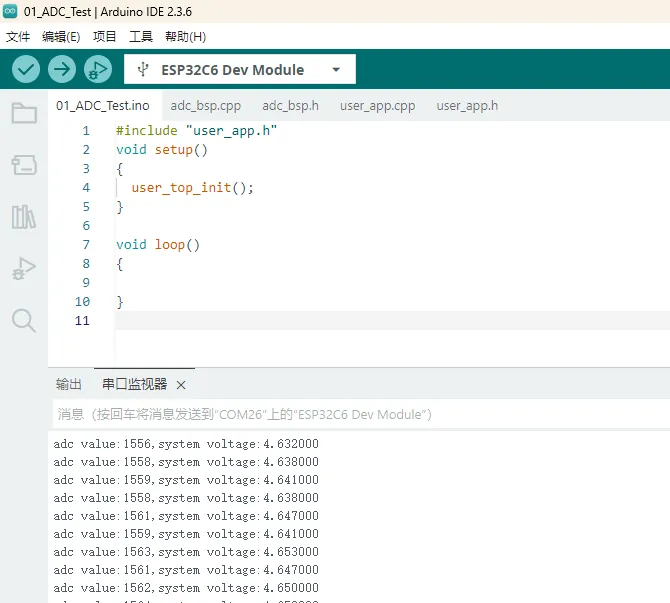
Task: Open the Search magnifier in sidebar
Action: (x=24, y=320)
